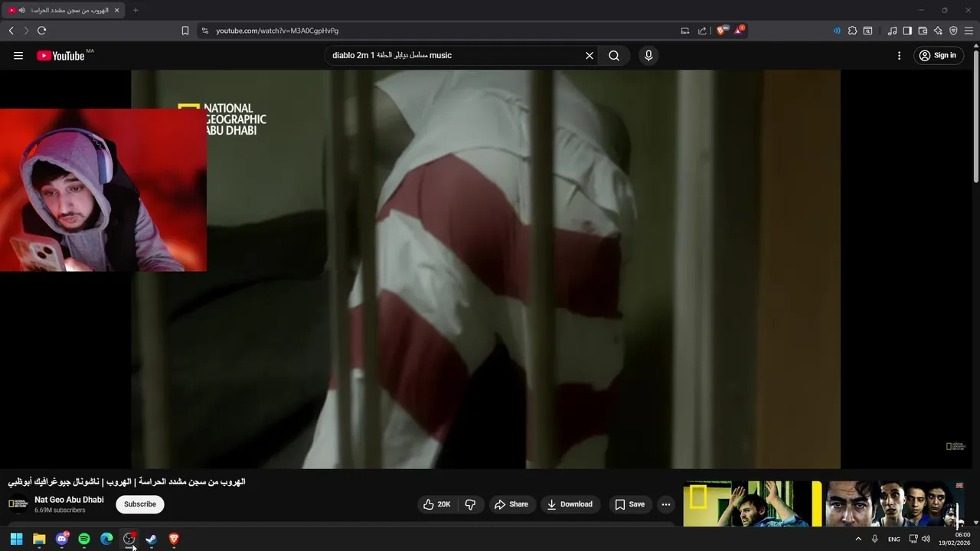Viewport: 980px width, 551px height.
Task: Go forward in browser history
Action: coord(25,31)
